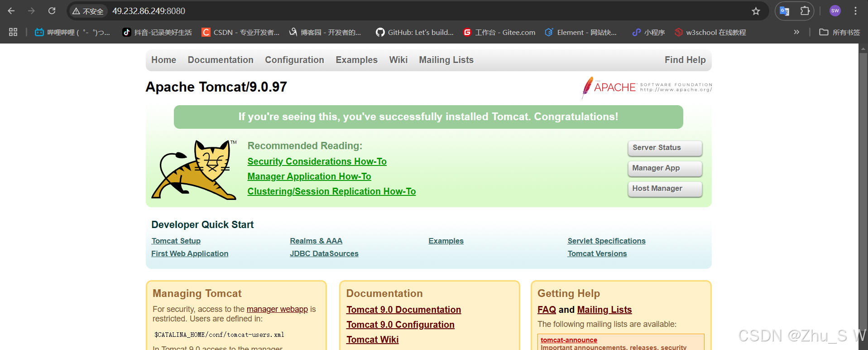Click the browser forward arrow
The image size is (868, 350).
[31, 11]
